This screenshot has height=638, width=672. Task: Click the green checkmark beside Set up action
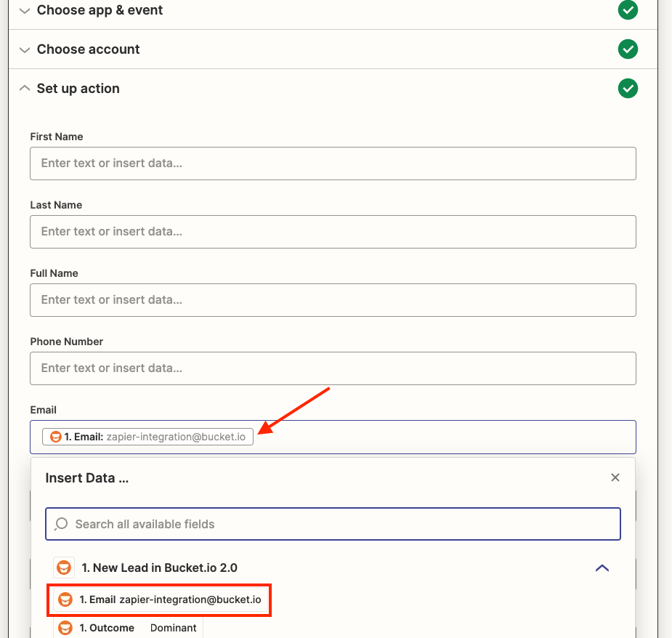628,89
